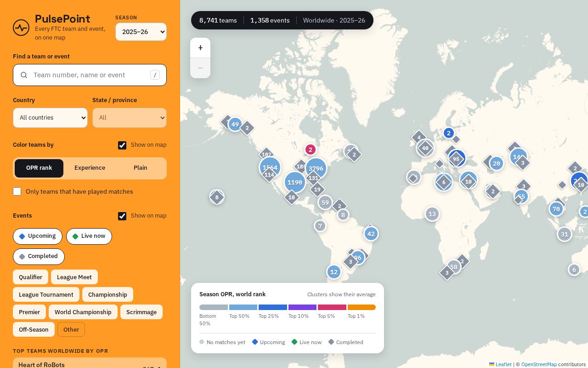Toggle the Upcoming events filter
The image size is (588, 368).
click(38, 236)
